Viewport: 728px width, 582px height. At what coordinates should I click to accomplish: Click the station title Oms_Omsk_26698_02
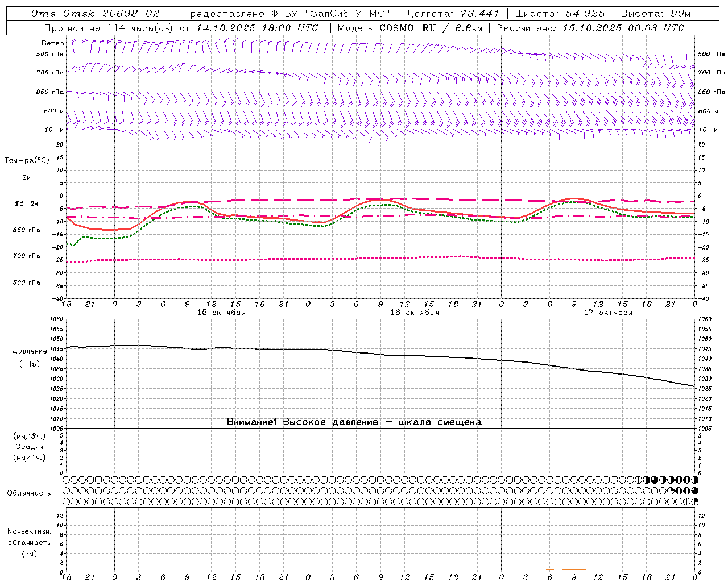pyautogui.click(x=96, y=14)
